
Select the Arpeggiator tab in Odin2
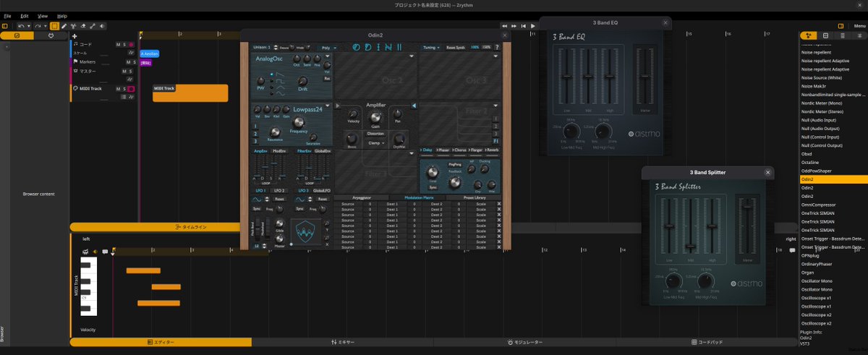click(361, 197)
